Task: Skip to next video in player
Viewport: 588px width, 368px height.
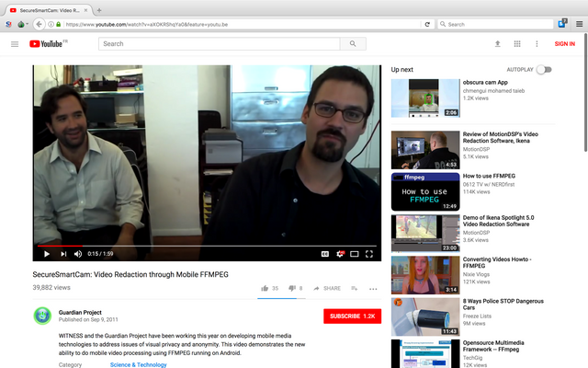Action: click(x=63, y=254)
